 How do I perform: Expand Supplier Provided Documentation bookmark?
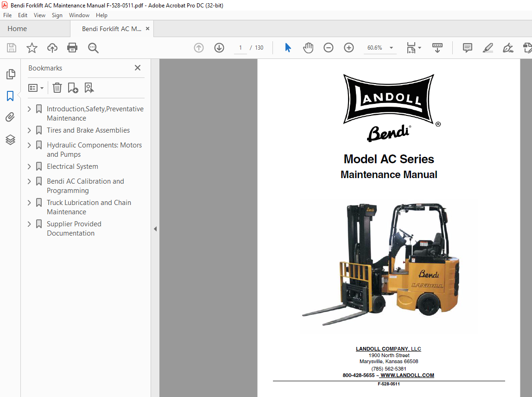29,224
